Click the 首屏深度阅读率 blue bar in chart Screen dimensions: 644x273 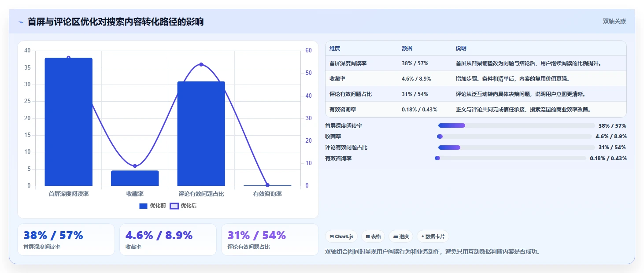tap(69, 122)
